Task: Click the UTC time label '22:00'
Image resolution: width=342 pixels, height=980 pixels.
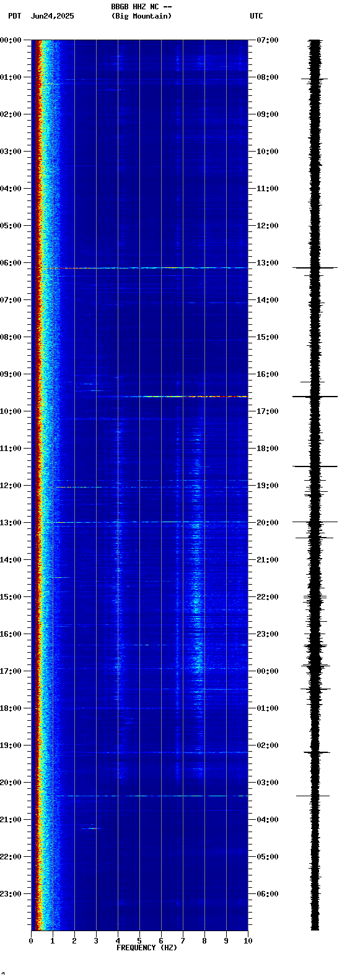Action: (x=267, y=596)
